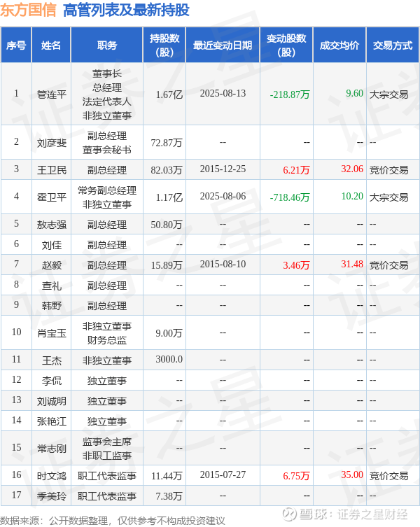Click the name 刘彦斐
The width and height of the screenshot is (420, 527).
[x=51, y=143]
